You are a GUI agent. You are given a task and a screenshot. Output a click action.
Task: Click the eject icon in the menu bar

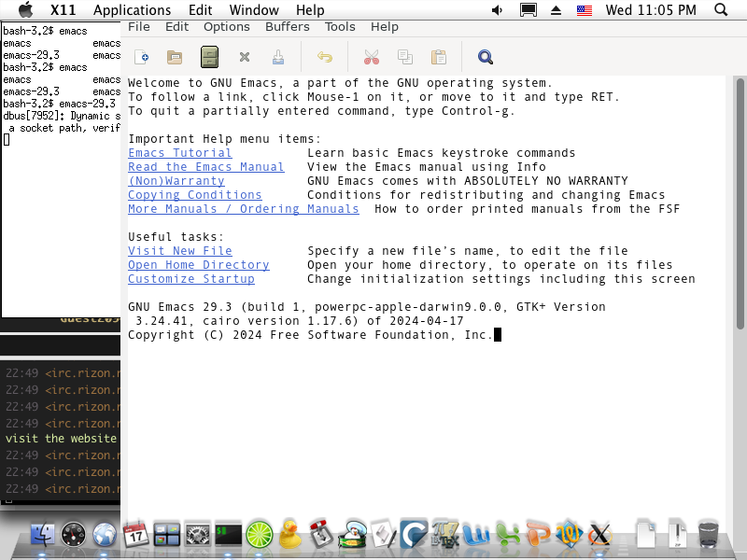556,10
